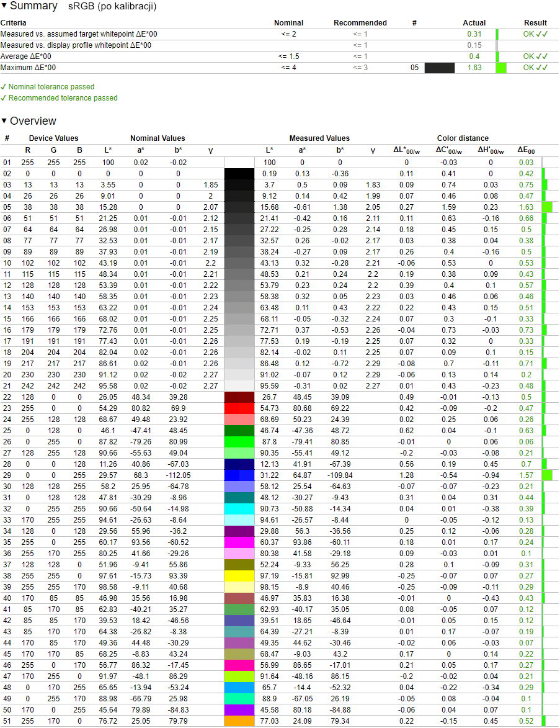The height and width of the screenshot is (728, 560).
Task: Click the 'Device Values' header
Action: [x=54, y=138]
